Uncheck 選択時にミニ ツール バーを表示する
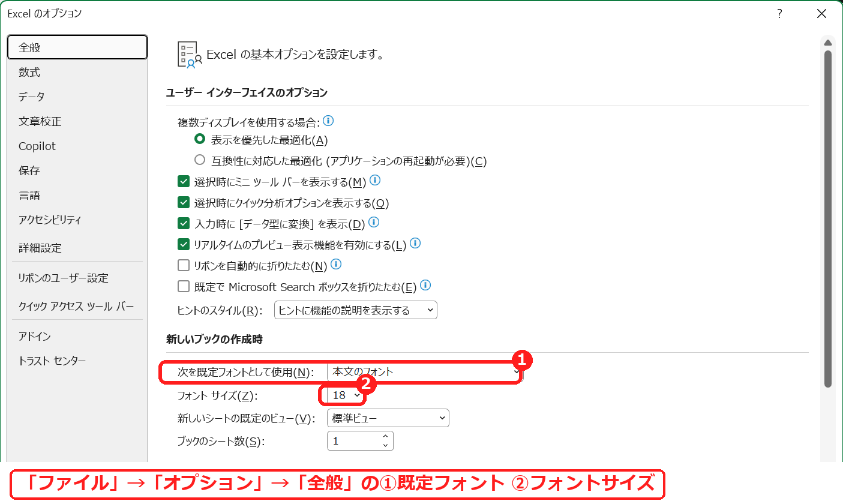Screen dimensions: 843x504 pos(184,182)
